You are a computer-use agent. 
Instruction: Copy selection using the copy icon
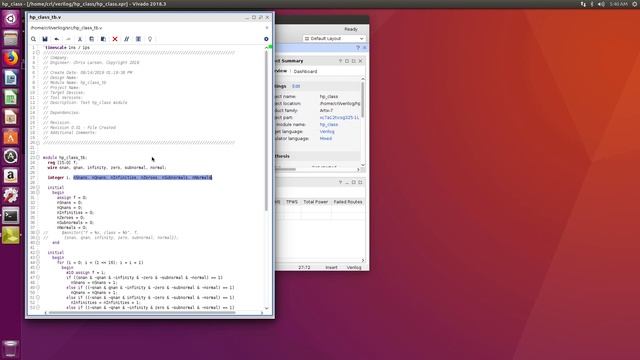pyautogui.click(x=91, y=39)
